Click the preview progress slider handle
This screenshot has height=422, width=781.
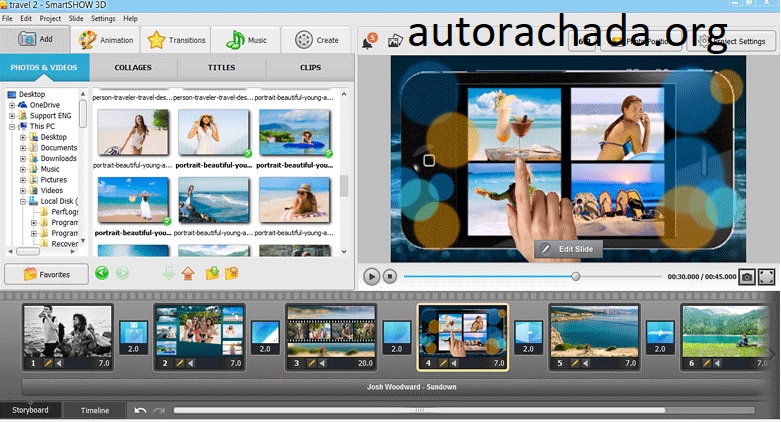point(576,276)
